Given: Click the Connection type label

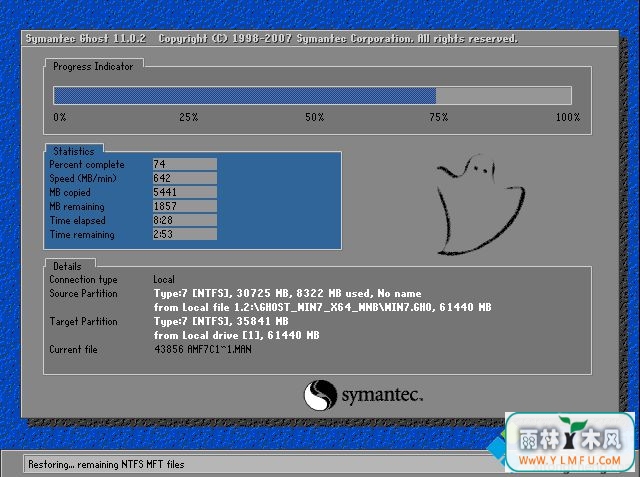Looking at the screenshot, I should 83,280.
